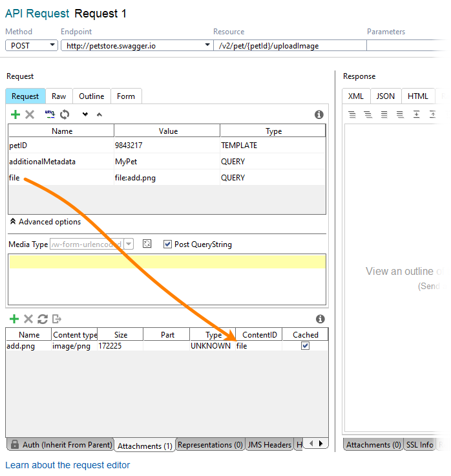The image size is (451, 476).
Task: Toggle Cached checkbox for add.png
Action: point(306,346)
